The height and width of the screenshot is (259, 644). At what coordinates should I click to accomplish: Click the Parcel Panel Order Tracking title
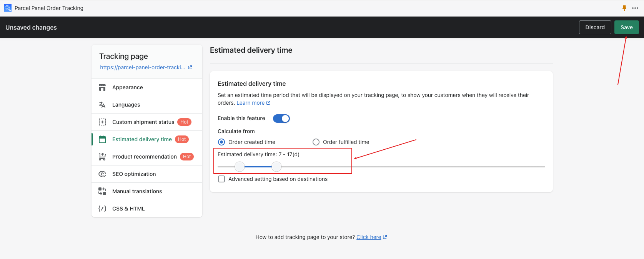[49, 8]
